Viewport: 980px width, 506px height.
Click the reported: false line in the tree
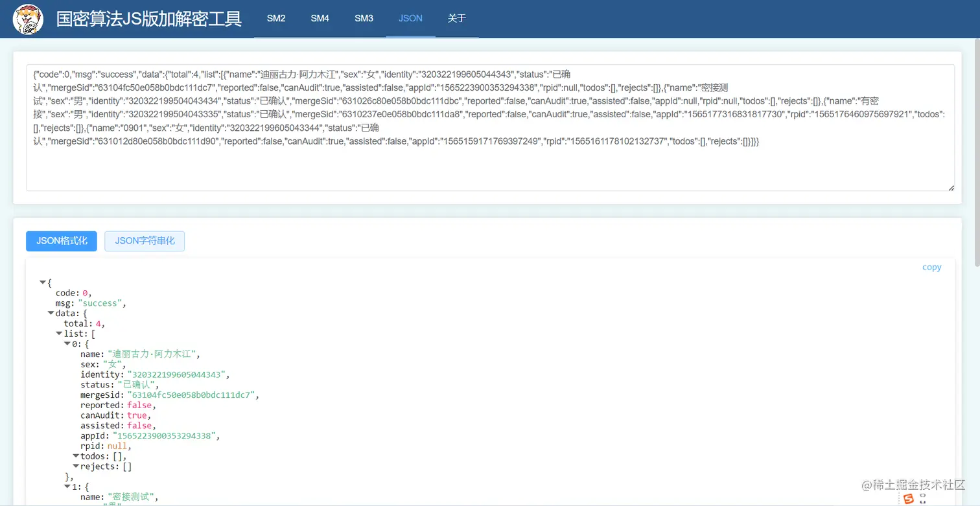point(118,406)
